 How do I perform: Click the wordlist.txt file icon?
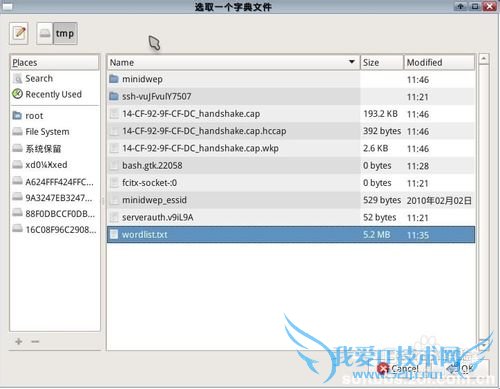point(114,234)
